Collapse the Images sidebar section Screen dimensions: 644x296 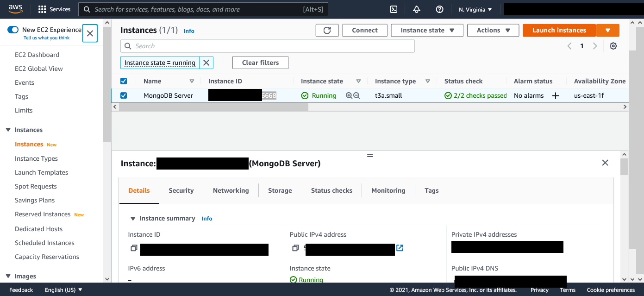pyautogui.click(x=8, y=276)
